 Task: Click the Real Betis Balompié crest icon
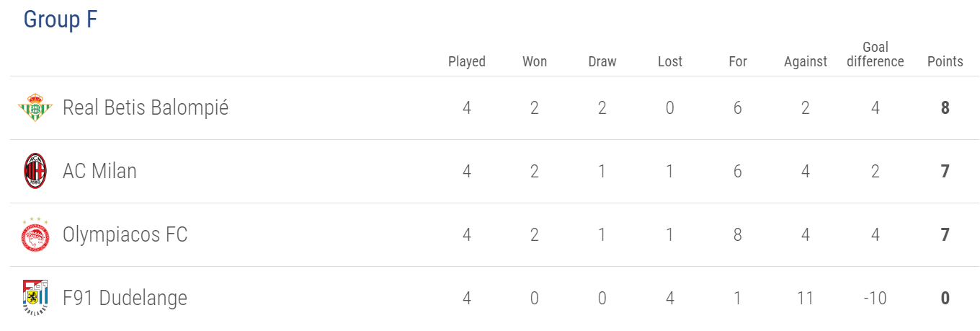point(35,107)
